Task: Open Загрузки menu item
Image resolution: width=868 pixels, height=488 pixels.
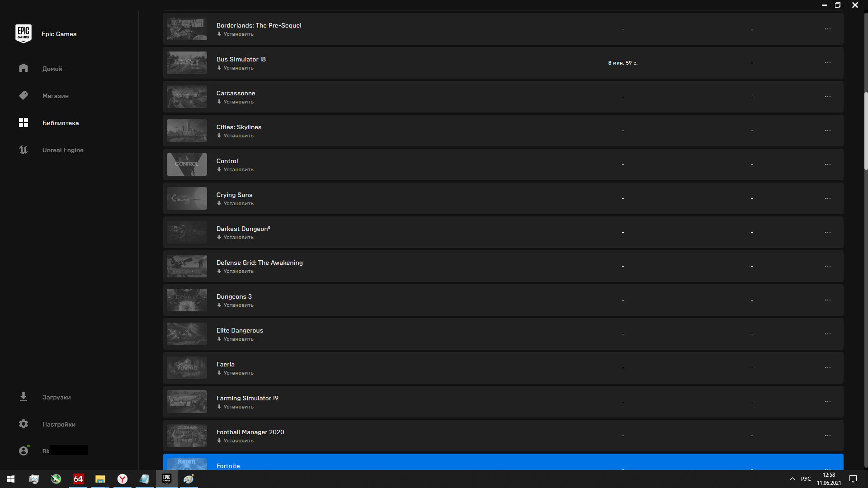Action: 57,397
